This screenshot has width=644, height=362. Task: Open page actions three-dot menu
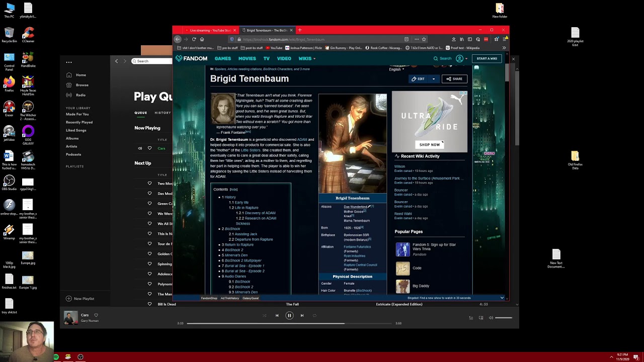click(x=416, y=39)
